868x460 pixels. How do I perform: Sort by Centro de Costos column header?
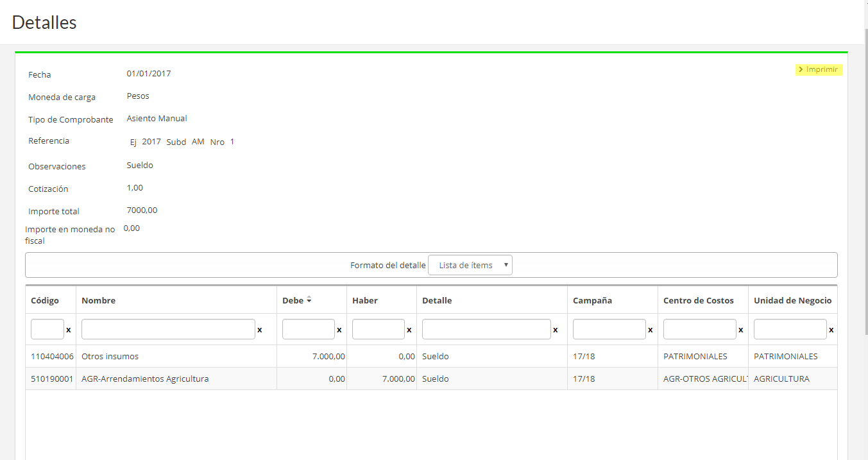click(x=699, y=300)
